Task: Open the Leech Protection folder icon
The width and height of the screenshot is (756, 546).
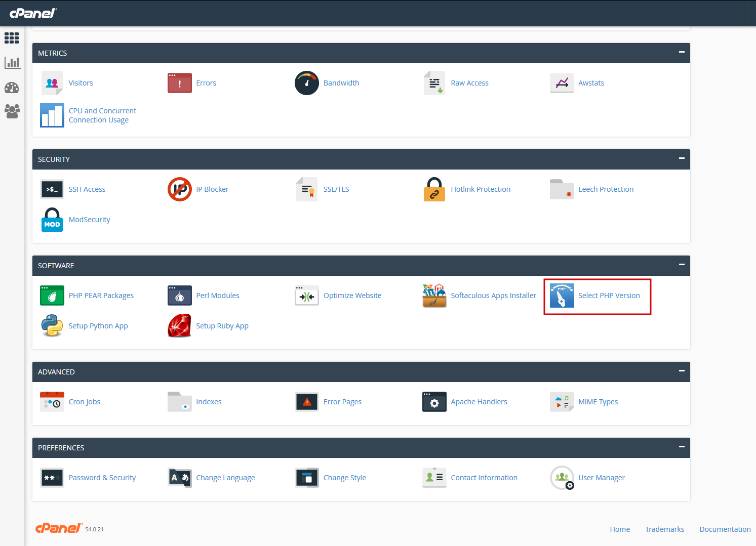Action: [562, 189]
